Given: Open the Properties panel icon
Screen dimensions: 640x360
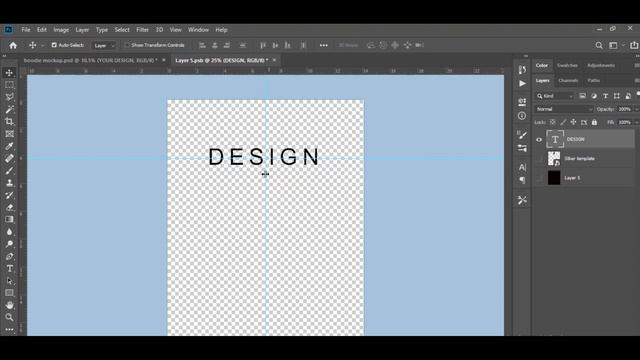Looking at the screenshot, I should tap(522, 102).
